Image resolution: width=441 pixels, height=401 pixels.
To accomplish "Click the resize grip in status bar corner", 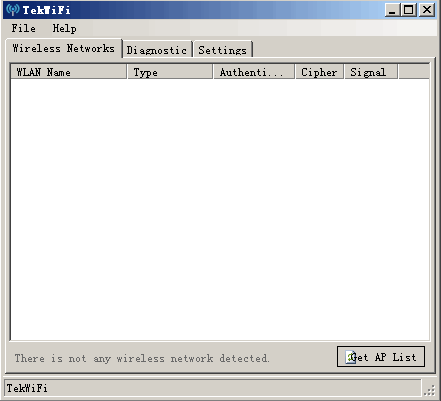I will [430, 390].
